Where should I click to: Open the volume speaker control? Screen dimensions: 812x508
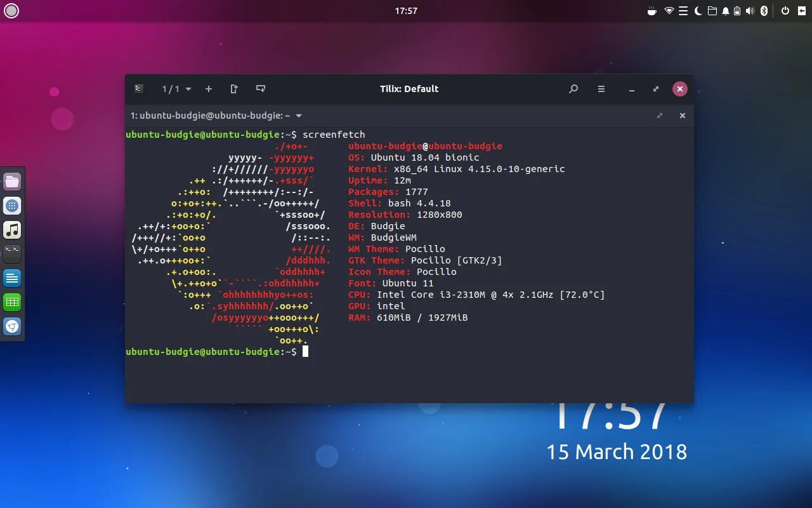point(750,11)
